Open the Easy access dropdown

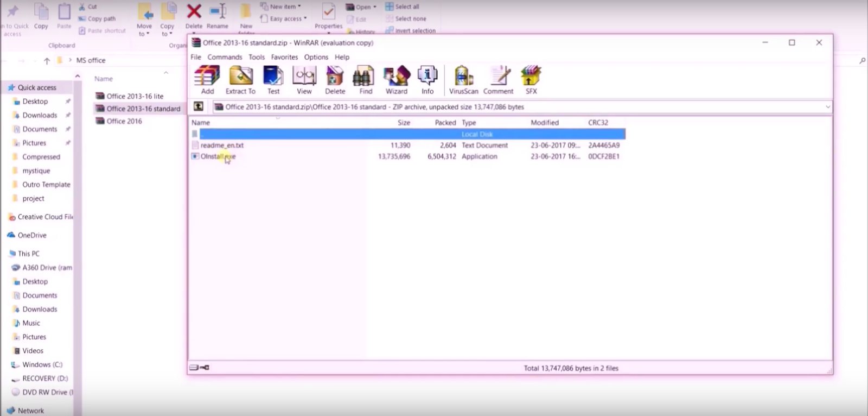284,18
